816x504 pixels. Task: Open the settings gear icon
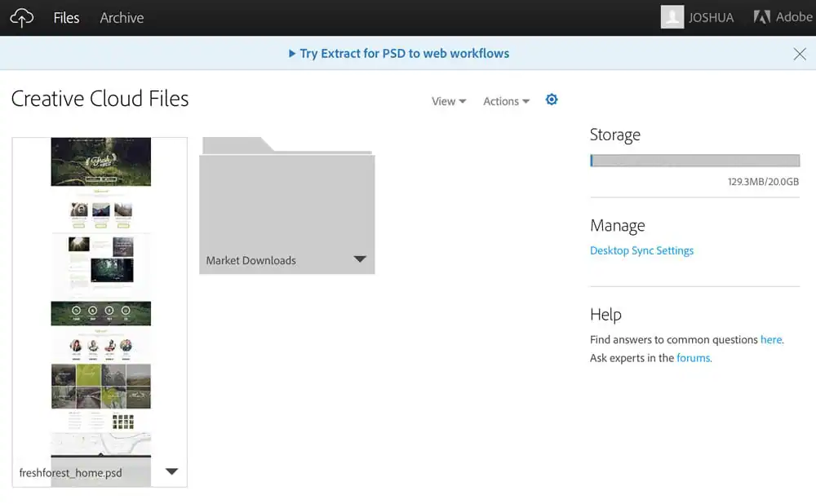[552, 99]
